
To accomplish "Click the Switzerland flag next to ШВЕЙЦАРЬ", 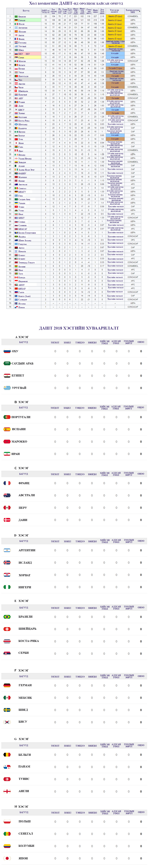I will pos(7,629).
